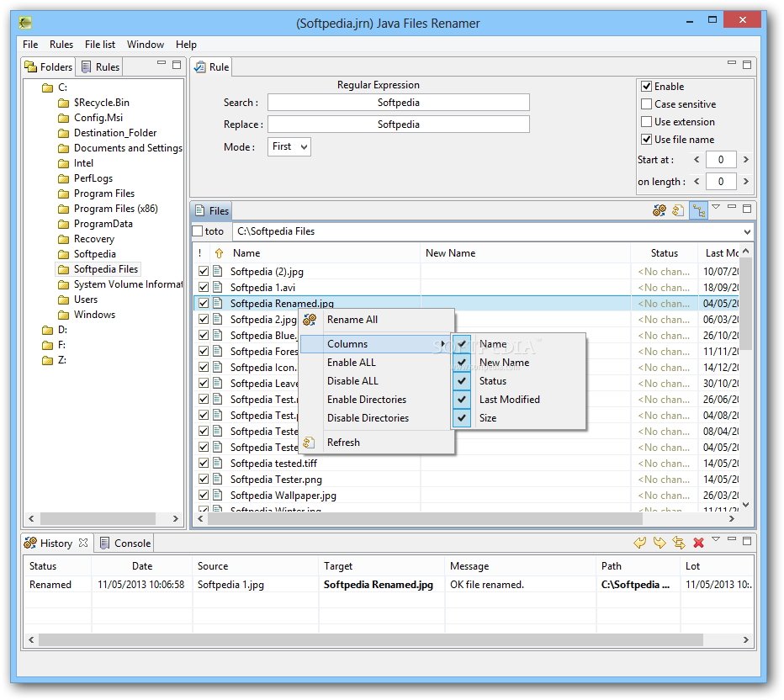784x700 pixels.
Task: Uncheck the Softpedia (2).jpg file checkbox
Action: point(204,271)
